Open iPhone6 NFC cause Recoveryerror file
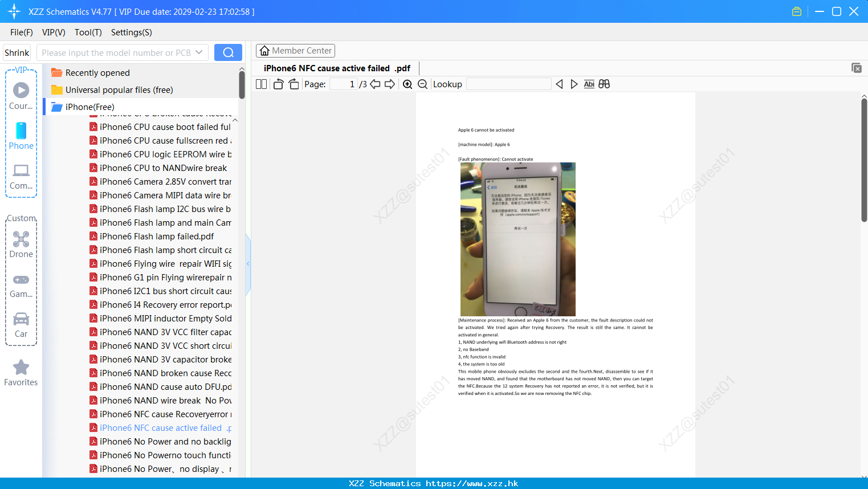This screenshot has width=868, height=489. click(160, 414)
